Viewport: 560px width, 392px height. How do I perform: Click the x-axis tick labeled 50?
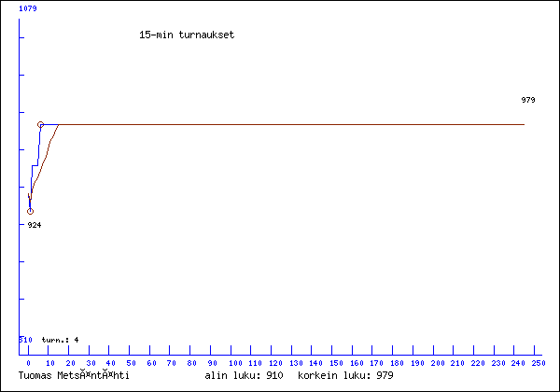pos(131,362)
